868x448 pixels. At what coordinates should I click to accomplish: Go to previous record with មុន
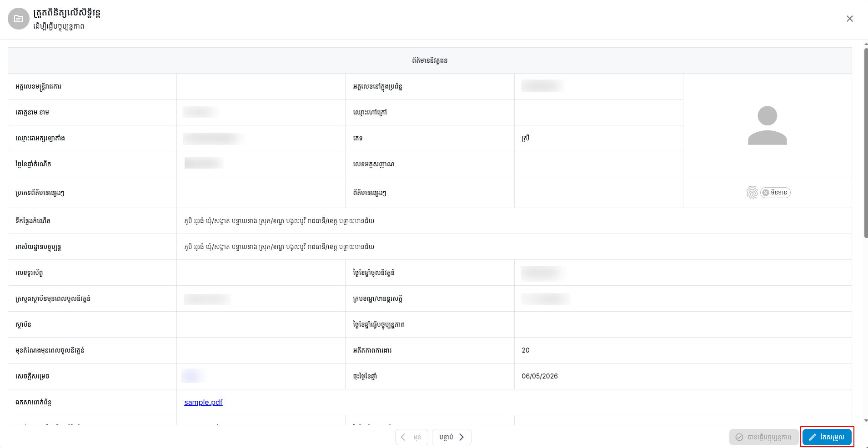click(x=411, y=437)
